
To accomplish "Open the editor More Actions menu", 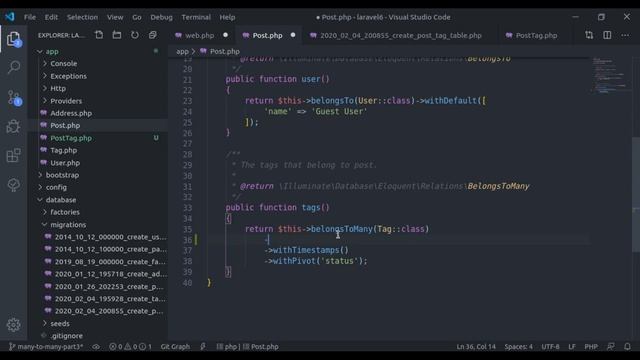I will (x=625, y=35).
